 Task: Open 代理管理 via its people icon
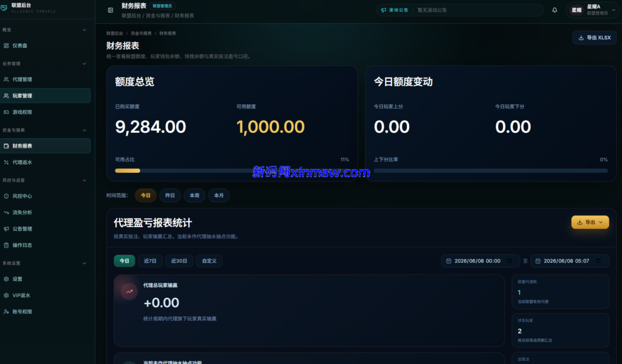(6, 79)
